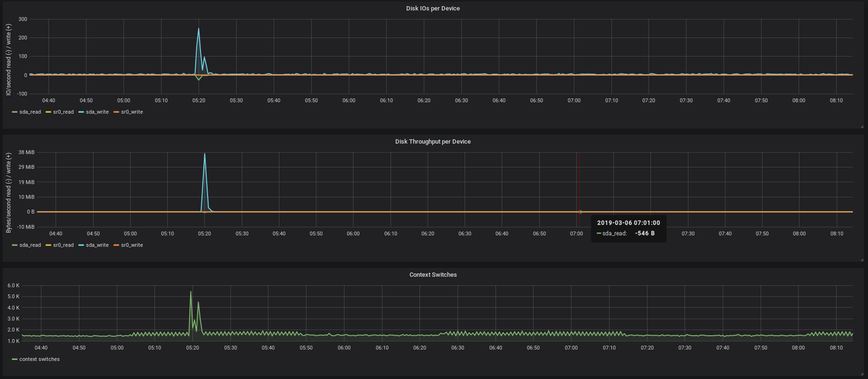Toggle sda_read series in Disk IOs legend
The height and width of the screenshot is (379, 868).
tap(30, 112)
